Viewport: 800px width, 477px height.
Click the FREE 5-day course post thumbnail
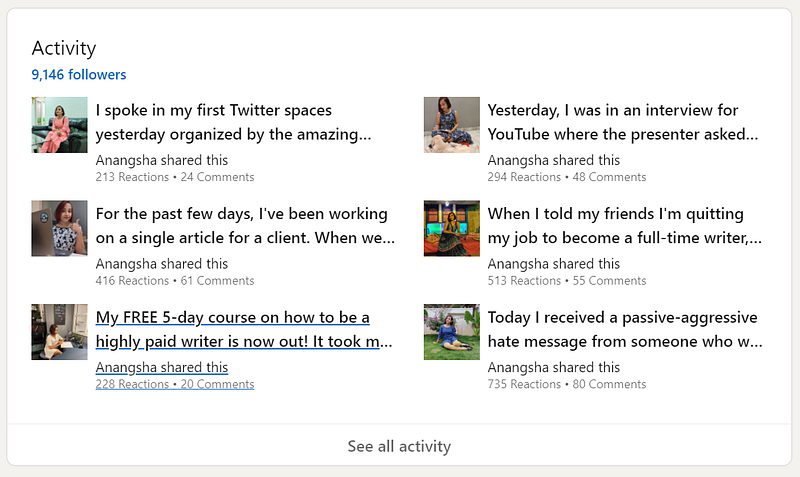pyautogui.click(x=59, y=333)
